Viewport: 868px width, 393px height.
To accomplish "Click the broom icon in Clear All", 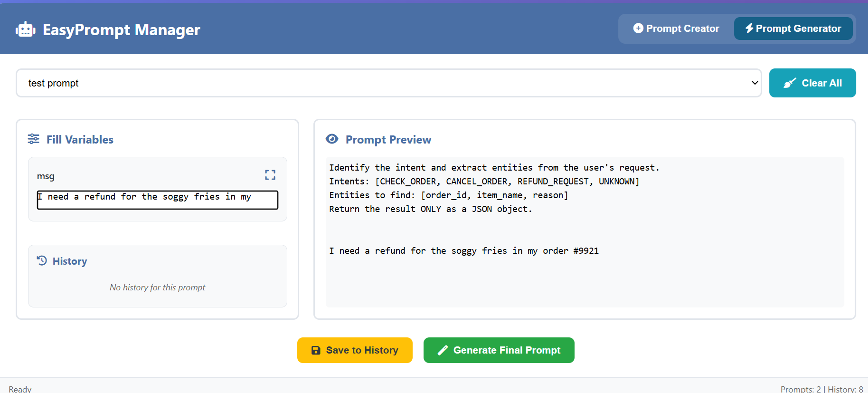I will (x=790, y=83).
